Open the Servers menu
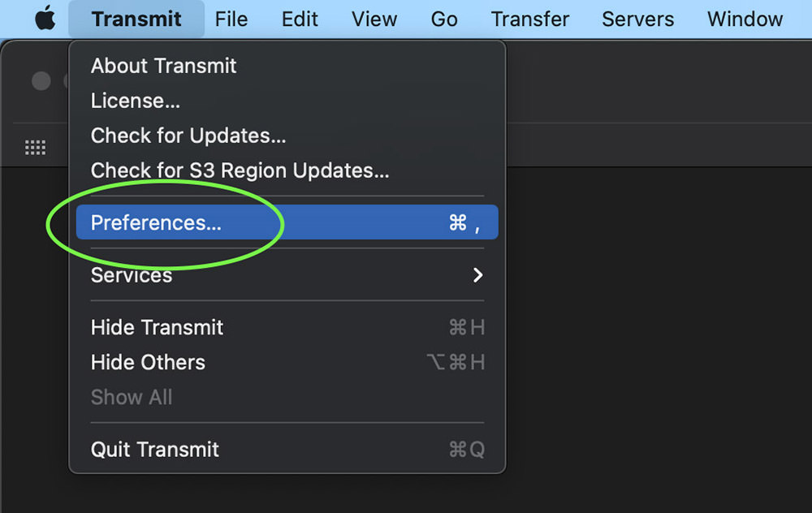 tap(637, 19)
